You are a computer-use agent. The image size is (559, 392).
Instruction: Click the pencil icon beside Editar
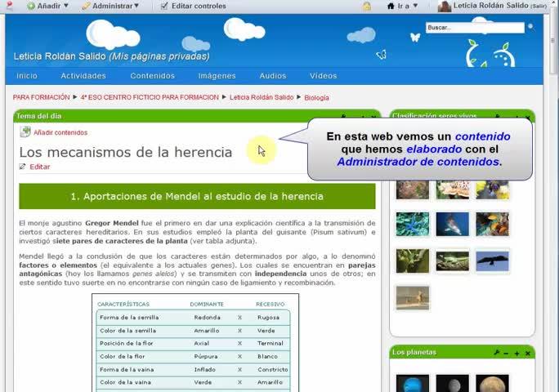tap(22, 167)
